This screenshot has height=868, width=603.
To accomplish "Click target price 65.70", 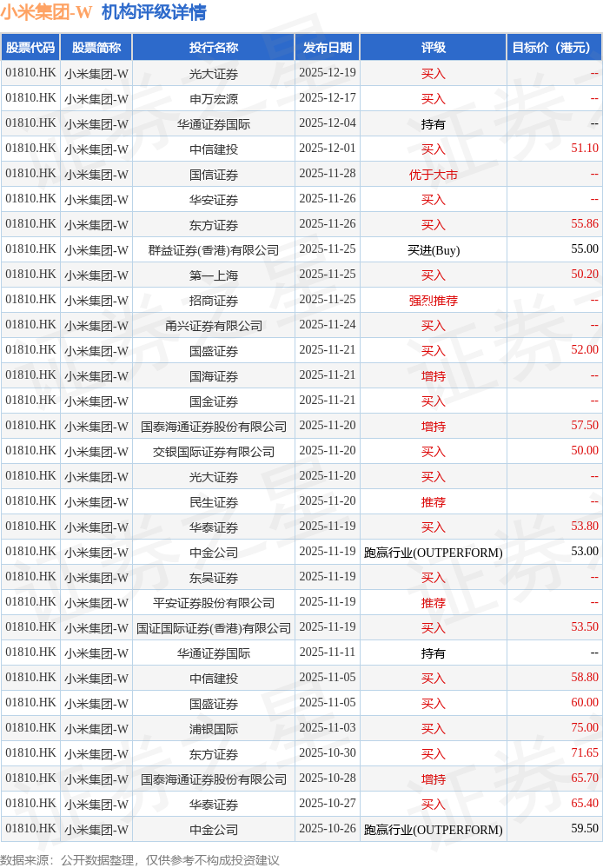I will [585, 779].
